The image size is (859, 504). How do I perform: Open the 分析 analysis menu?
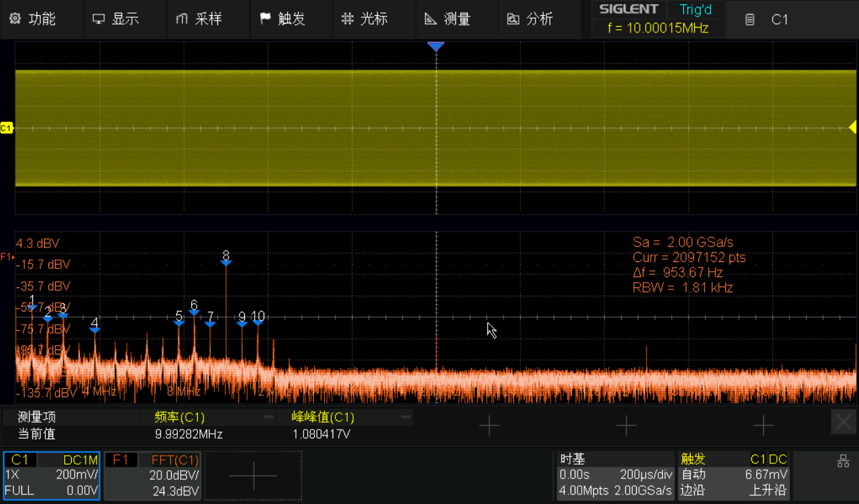531,19
